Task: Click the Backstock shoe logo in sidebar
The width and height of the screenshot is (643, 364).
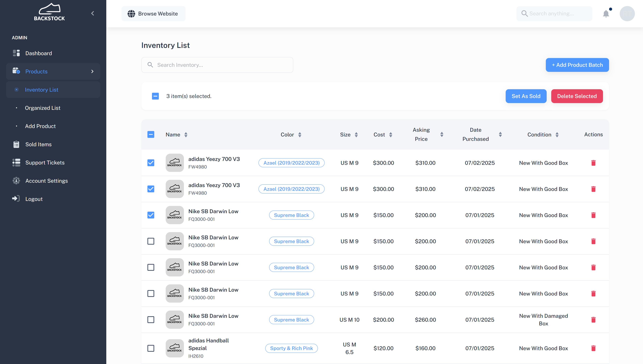Action: pyautogui.click(x=49, y=12)
